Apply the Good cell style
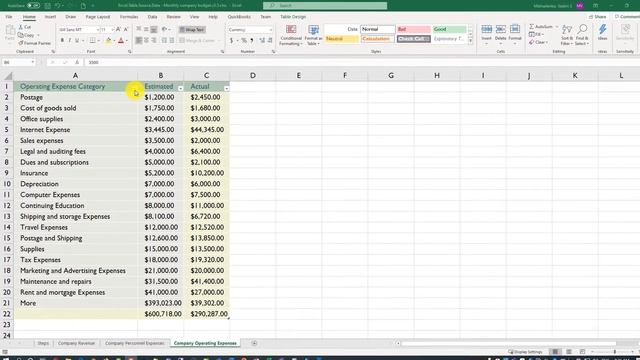This screenshot has width=640, height=360. pyautogui.click(x=449, y=29)
